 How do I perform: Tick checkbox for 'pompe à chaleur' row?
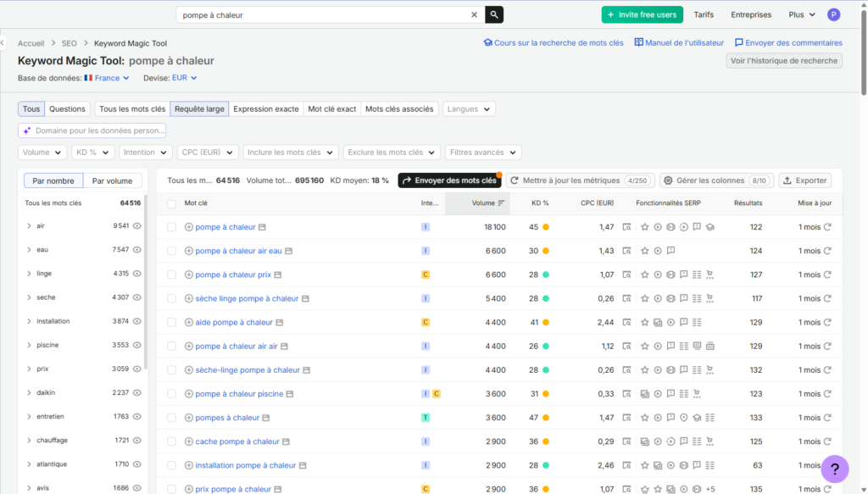pyautogui.click(x=171, y=227)
